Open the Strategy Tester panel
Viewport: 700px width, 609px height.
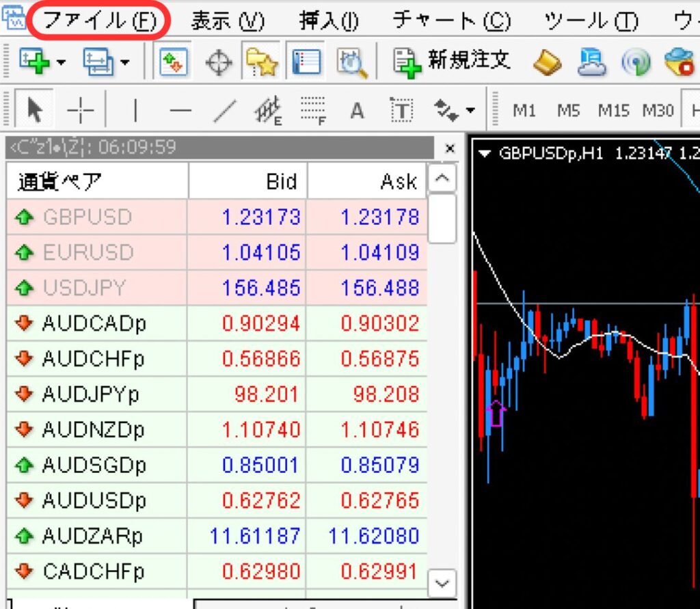click(350, 62)
